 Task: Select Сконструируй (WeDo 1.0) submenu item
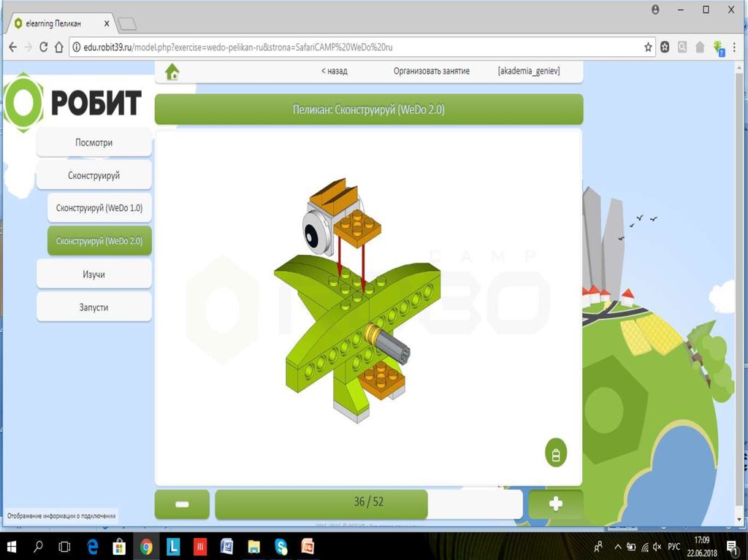(x=99, y=208)
